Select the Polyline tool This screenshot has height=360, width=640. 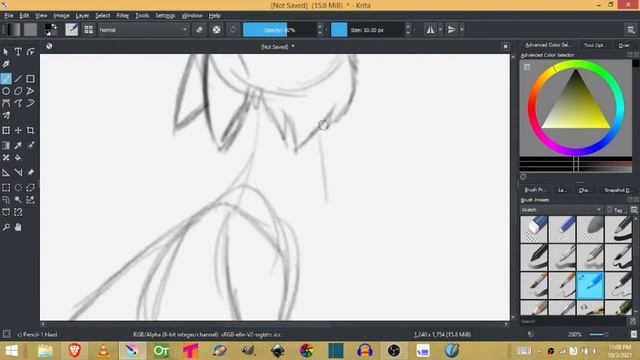click(30, 91)
